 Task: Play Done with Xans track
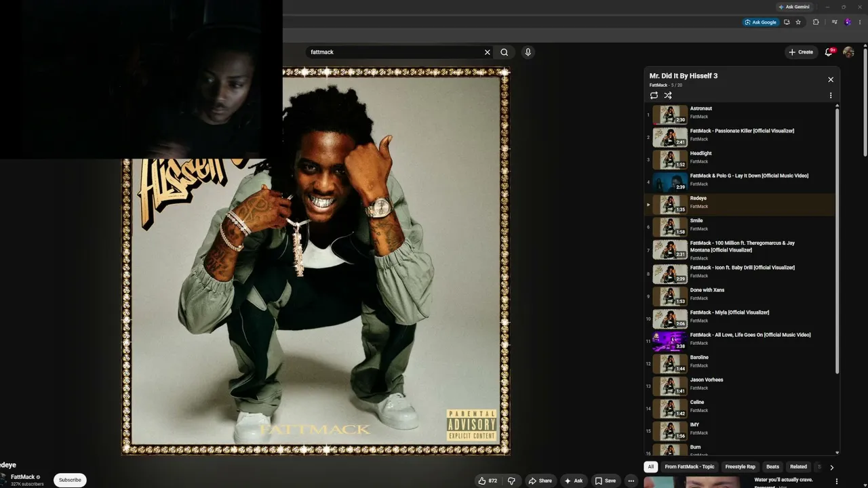(x=740, y=296)
